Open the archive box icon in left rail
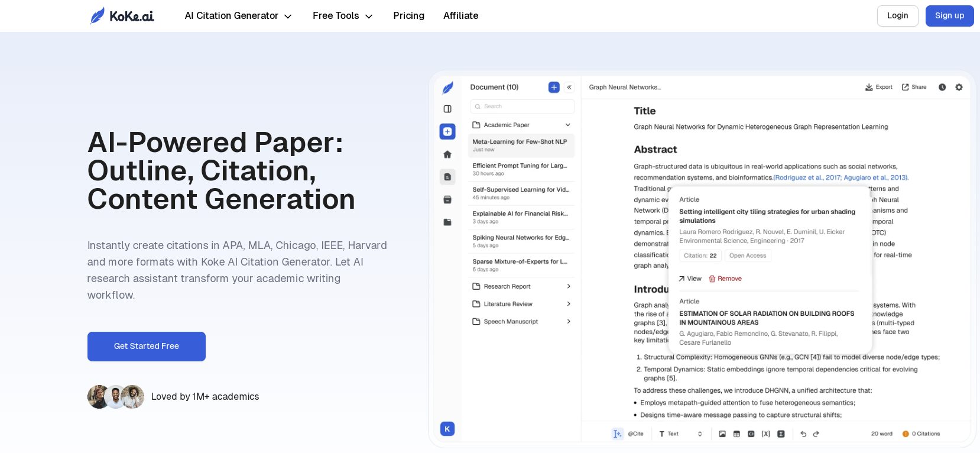 pos(447,200)
